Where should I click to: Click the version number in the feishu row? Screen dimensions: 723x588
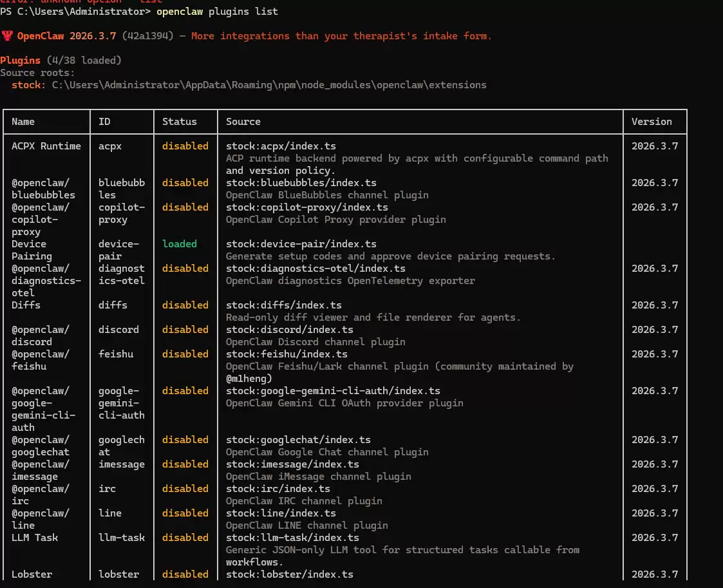pyautogui.click(x=654, y=354)
